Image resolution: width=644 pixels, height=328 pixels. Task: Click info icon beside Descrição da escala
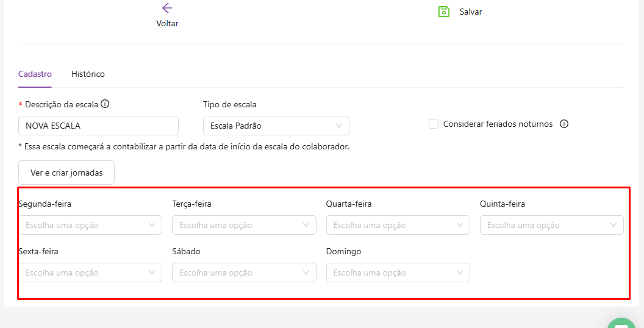[x=105, y=104]
